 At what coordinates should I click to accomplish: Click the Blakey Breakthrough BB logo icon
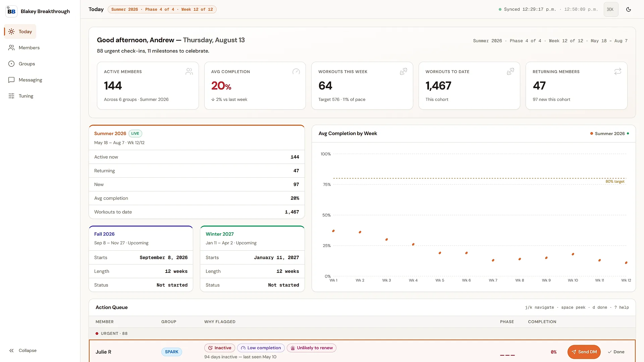click(x=11, y=11)
